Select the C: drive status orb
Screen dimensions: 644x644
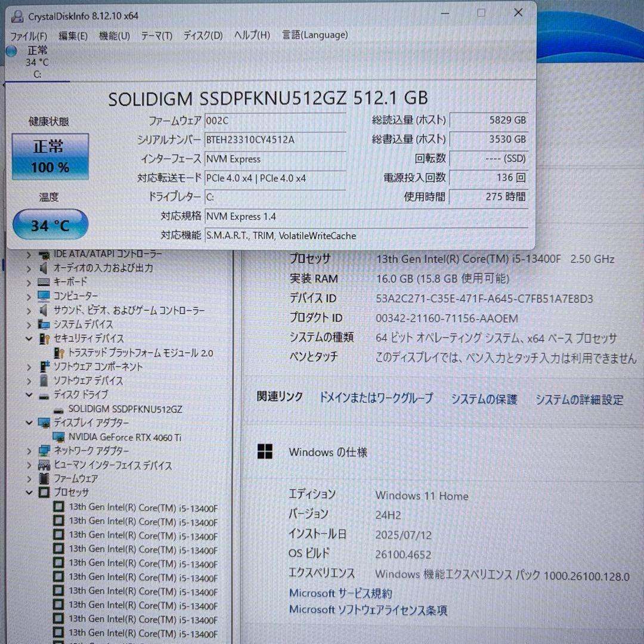pyautogui.click(x=11, y=51)
